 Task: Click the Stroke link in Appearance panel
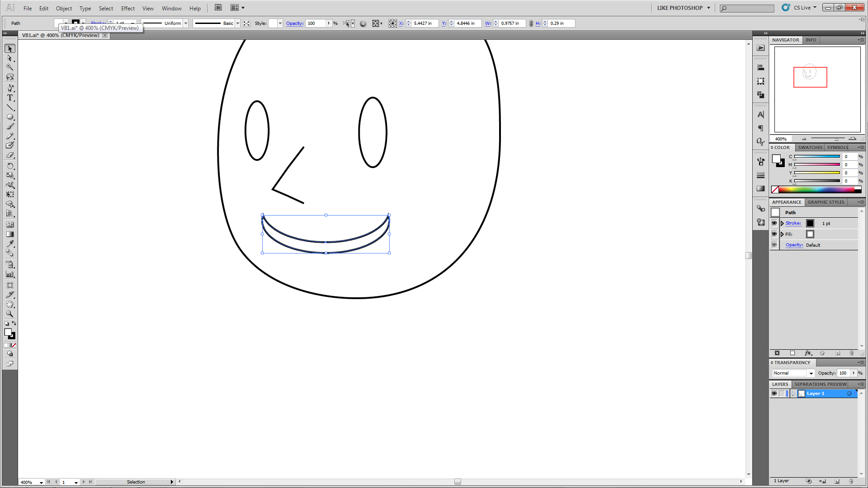click(793, 223)
